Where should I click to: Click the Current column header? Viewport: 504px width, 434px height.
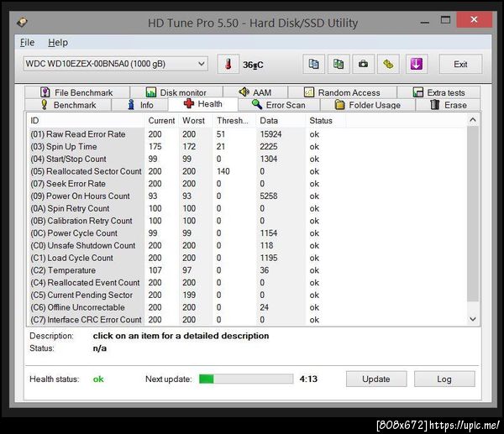pyautogui.click(x=161, y=121)
